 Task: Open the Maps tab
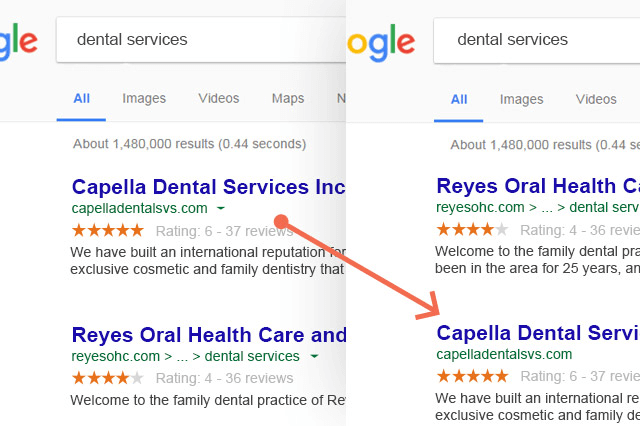point(288,98)
